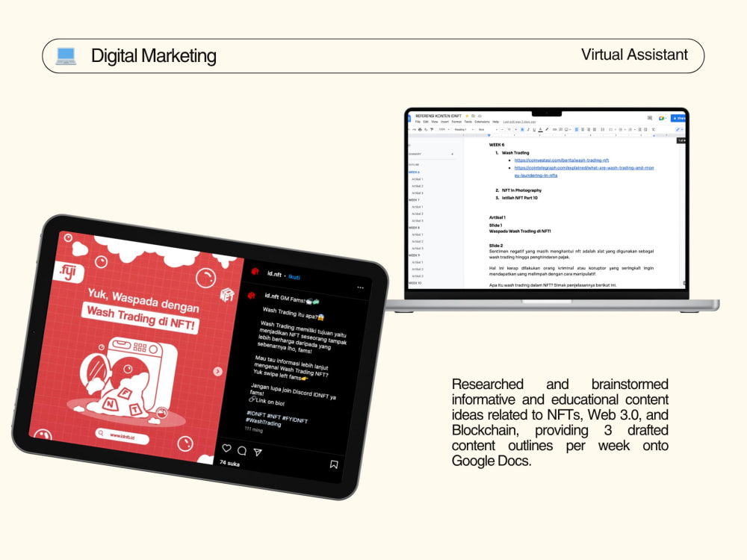The image size is (747, 560).
Task: Open the three-dot post options menu
Action: pos(361,287)
